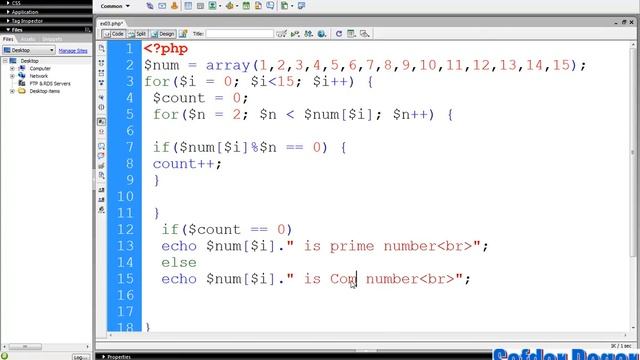Click the Live Data view icon

[x=184, y=34]
